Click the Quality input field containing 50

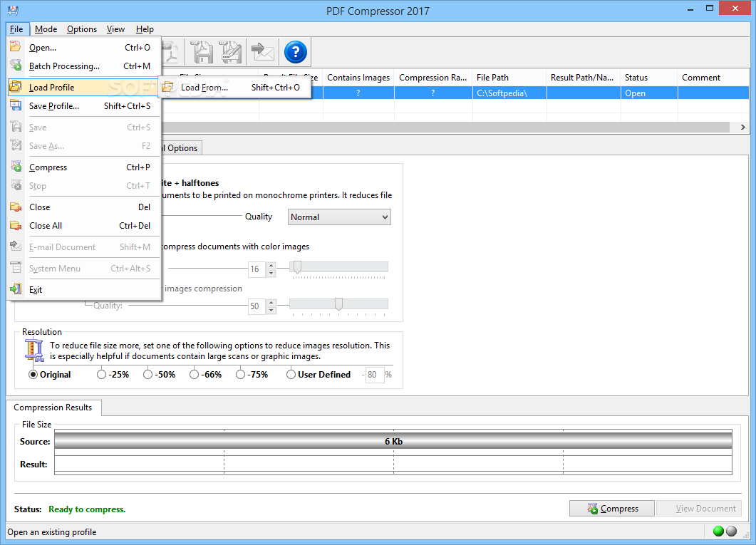[257, 306]
